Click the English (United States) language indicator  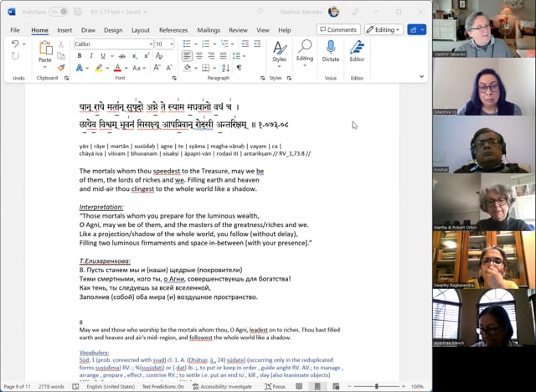pos(111,386)
